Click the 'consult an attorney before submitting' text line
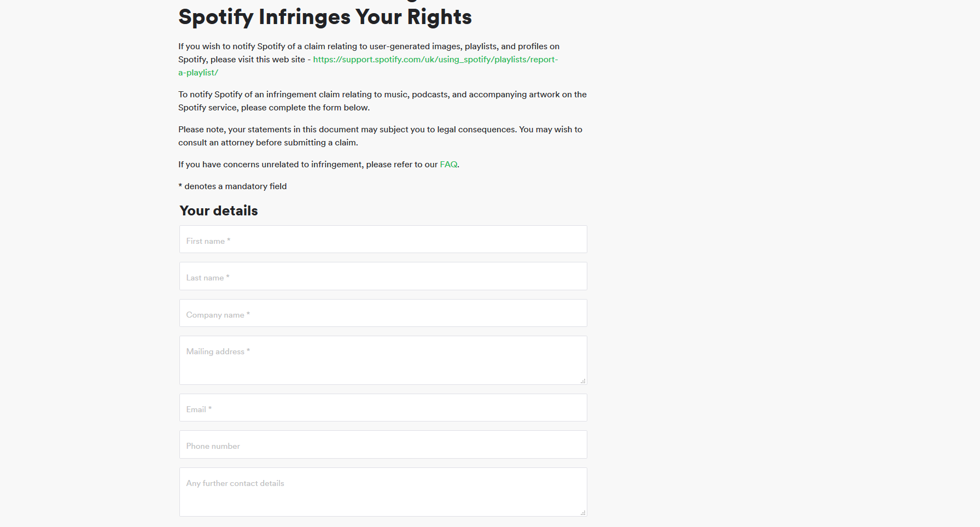 click(x=268, y=143)
